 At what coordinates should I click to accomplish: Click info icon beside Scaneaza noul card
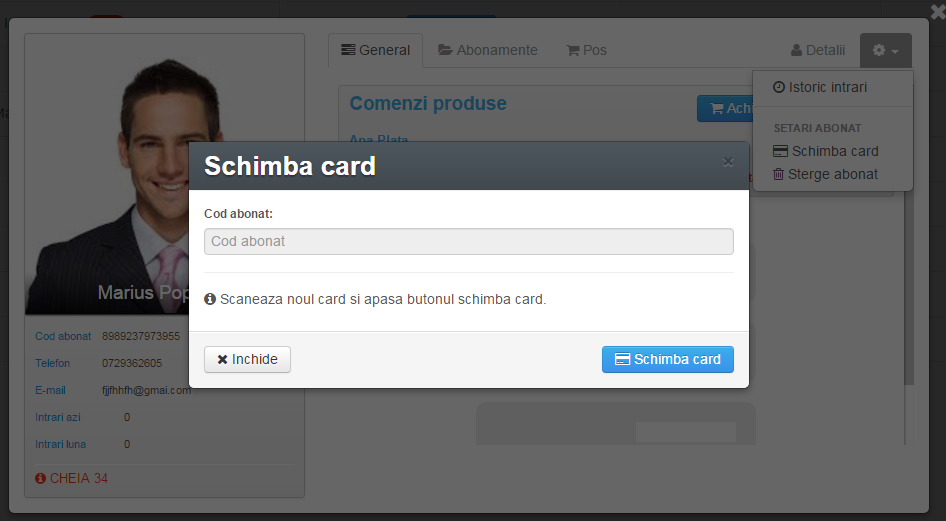tap(210, 299)
